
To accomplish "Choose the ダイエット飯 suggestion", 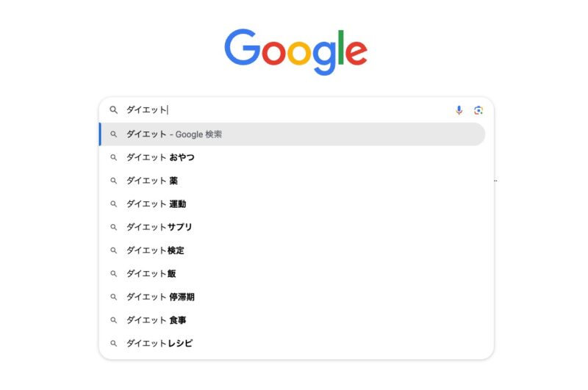I will pyautogui.click(x=292, y=273).
